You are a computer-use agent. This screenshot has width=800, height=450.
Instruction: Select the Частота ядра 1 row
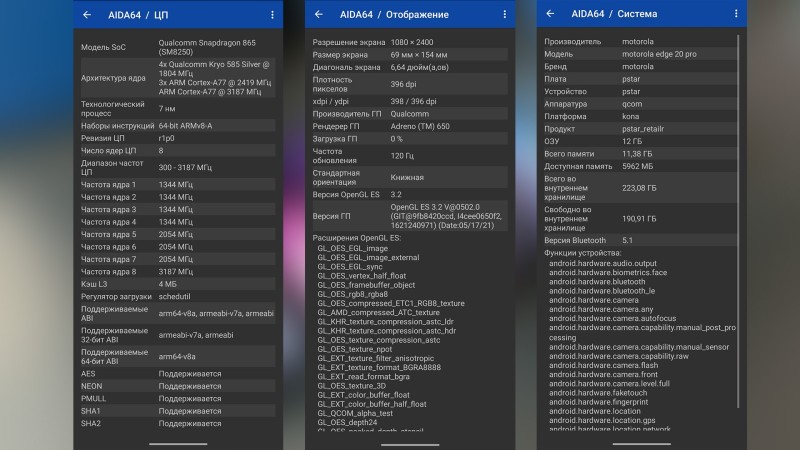[x=178, y=184]
